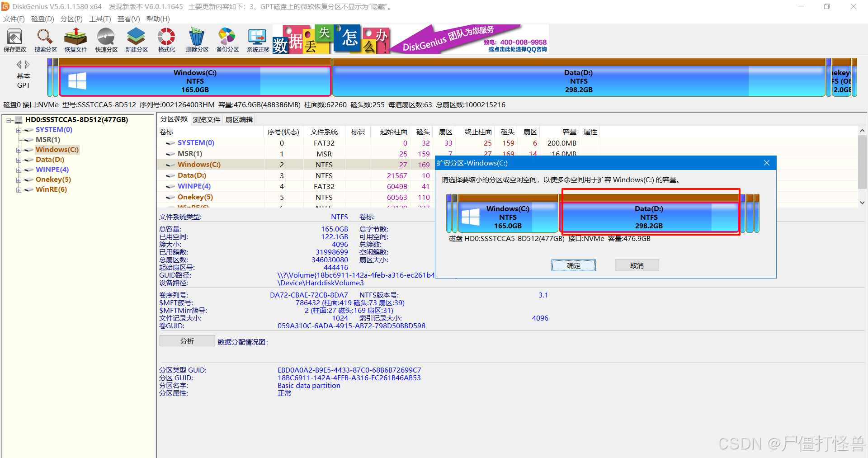
Task: Click the partition table scroll-down arrow
Action: tap(862, 203)
